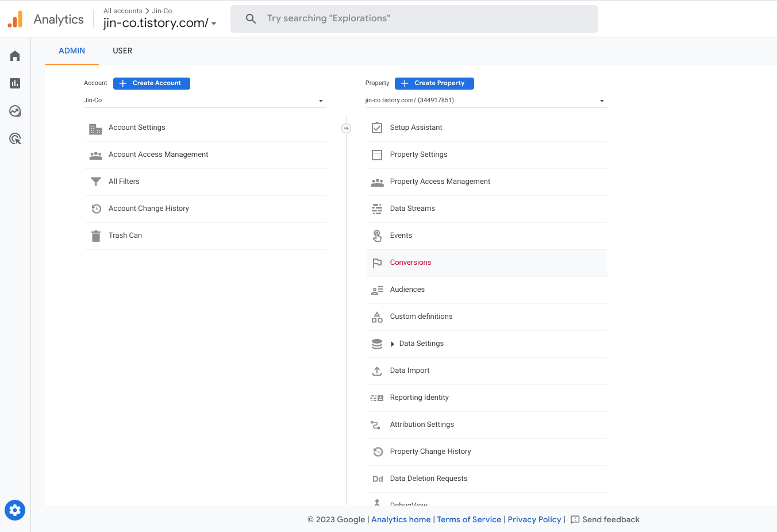Click the Create Account button
Image resolution: width=777 pixels, height=532 pixels.
[152, 83]
